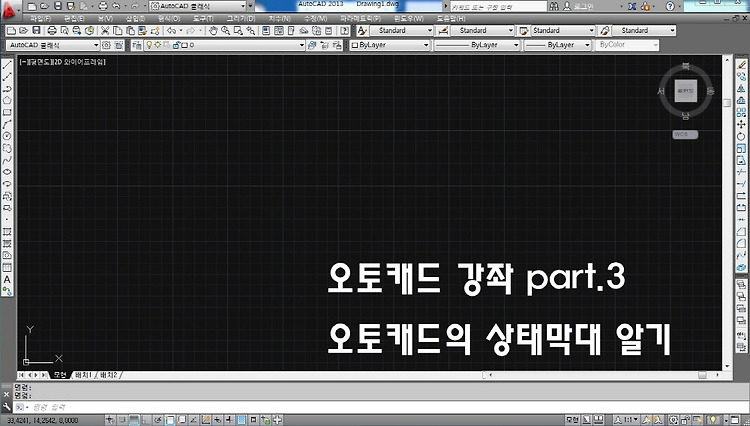Click Save icon in quick access toolbar
Screen dimensions: 750x426
click(x=57, y=6)
